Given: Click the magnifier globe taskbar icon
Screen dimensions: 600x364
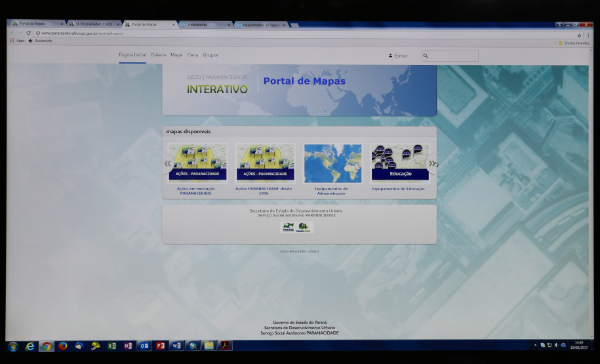Looking at the screenshot, I should pyautogui.click(x=193, y=346).
